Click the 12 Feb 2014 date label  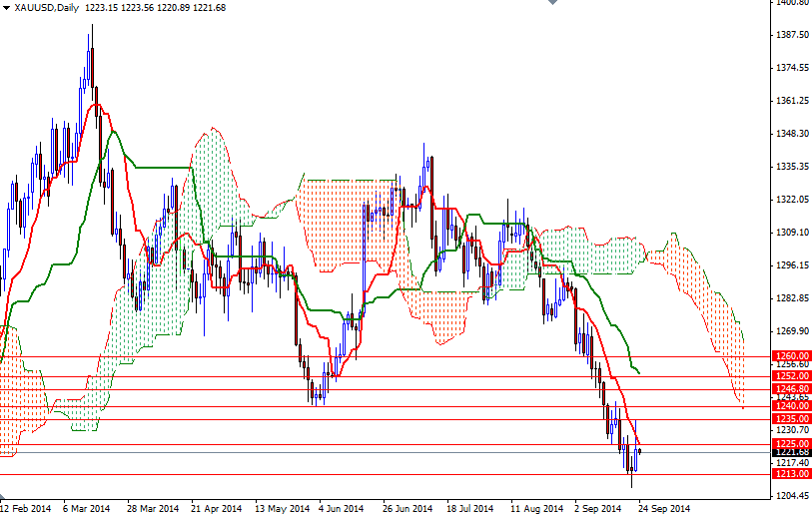tap(25, 508)
